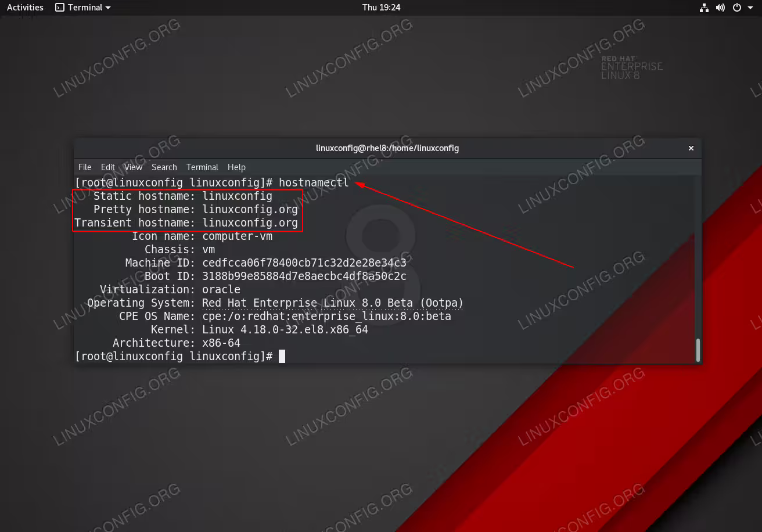Open the Activities overview
The width and height of the screenshot is (762, 532).
(x=25, y=8)
